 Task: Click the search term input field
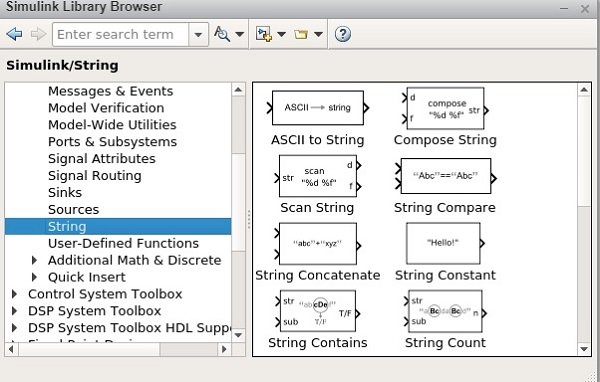click(x=121, y=34)
